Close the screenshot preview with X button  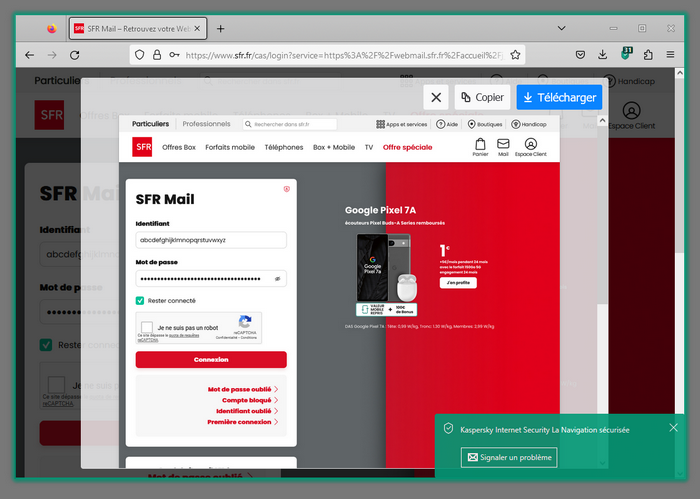436,97
